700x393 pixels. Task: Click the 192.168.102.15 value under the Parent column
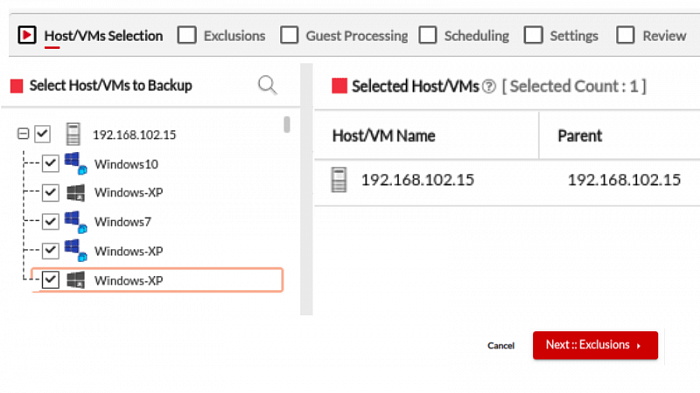tap(624, 180)
